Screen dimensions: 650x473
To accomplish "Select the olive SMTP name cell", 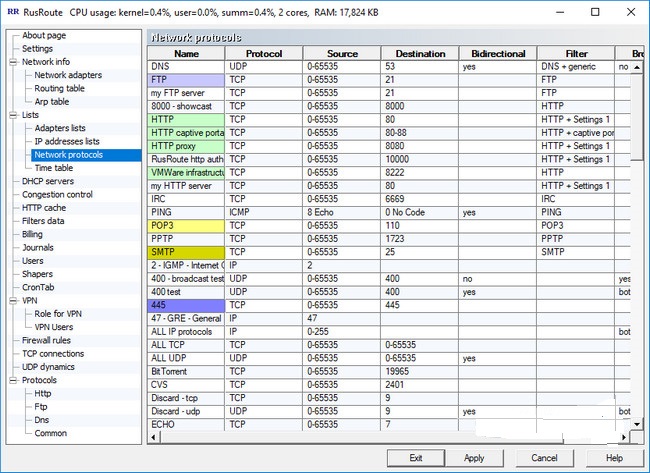I will point(186,252).
